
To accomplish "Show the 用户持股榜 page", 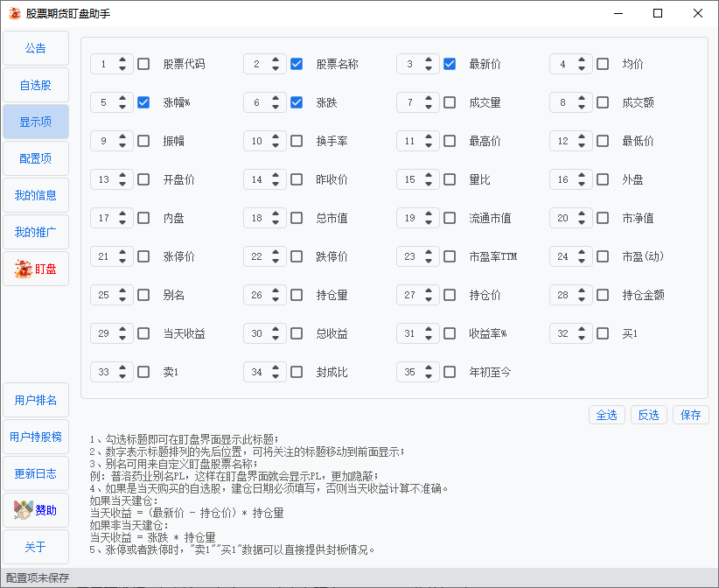I will [36, 437].
